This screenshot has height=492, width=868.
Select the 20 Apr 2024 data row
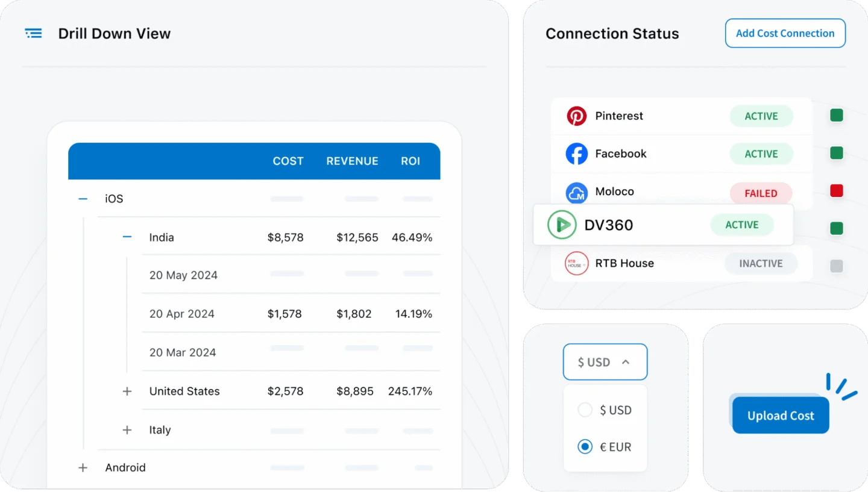(271, 314)
